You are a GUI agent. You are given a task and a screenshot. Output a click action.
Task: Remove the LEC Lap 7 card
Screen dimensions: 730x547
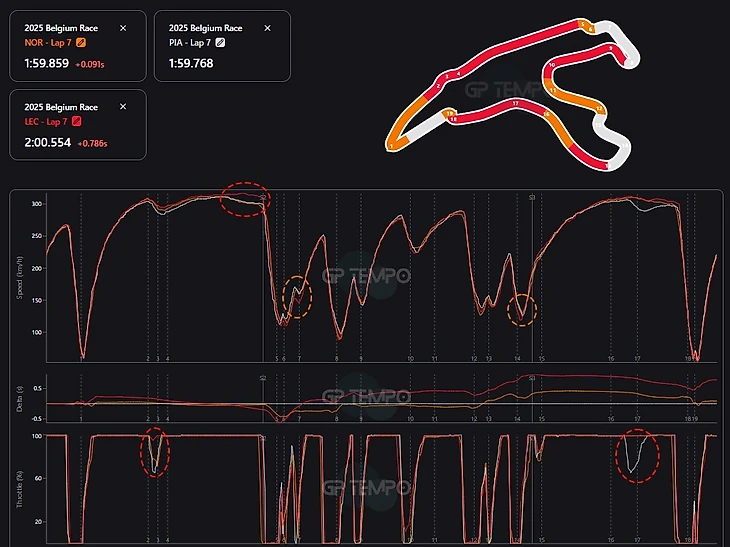(123, 107)
